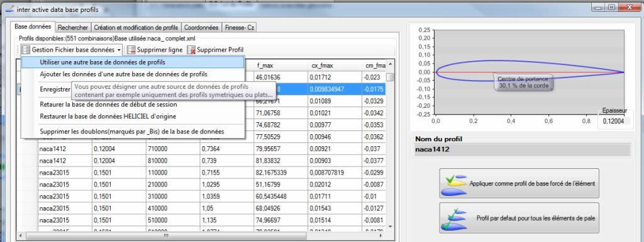Viewport: 644px width, 242px height.
Task: Click the vertical scrollbar down arrow of the table
Action: tap(390, 226)
